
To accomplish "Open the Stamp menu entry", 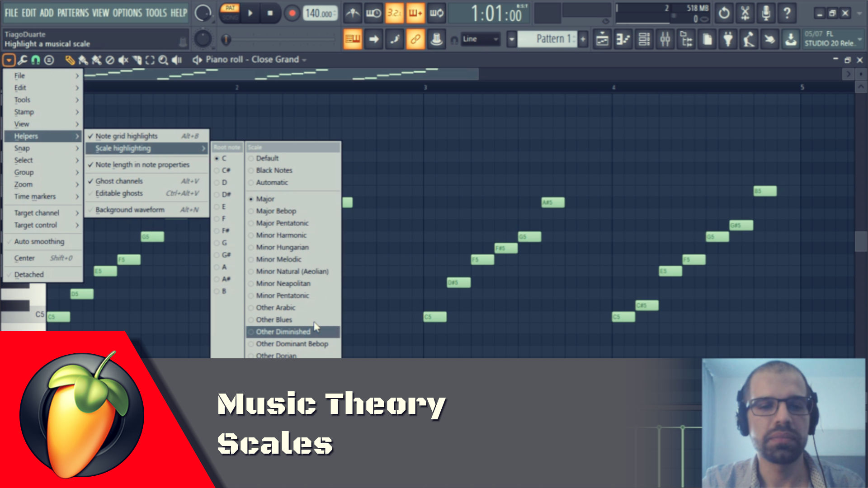I will 43,112.
